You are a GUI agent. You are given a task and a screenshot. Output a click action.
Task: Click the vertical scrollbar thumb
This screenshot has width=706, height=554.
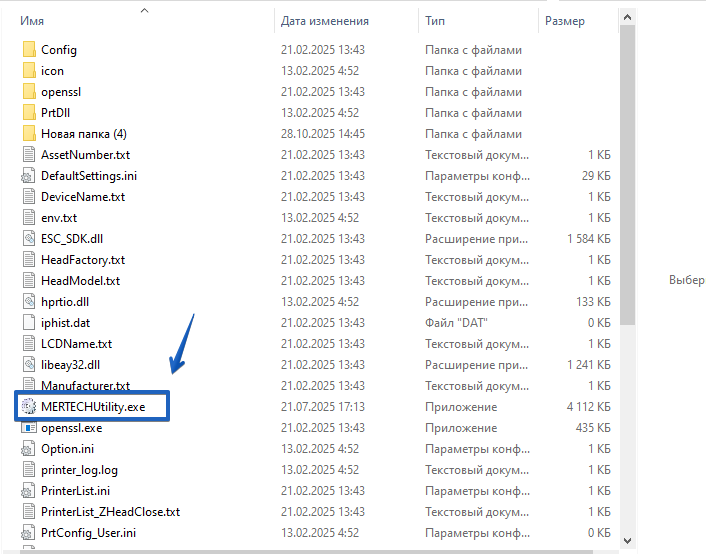627,170
